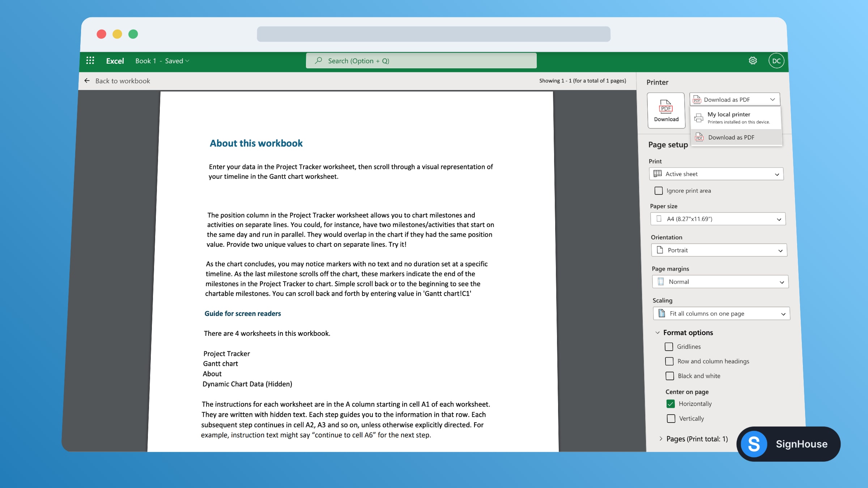Open the Download as PDF printer dropdown

[735, 99]
